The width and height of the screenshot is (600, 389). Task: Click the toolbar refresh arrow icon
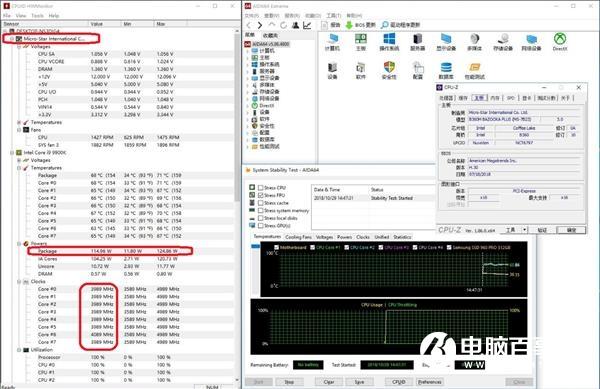point(283,25)
